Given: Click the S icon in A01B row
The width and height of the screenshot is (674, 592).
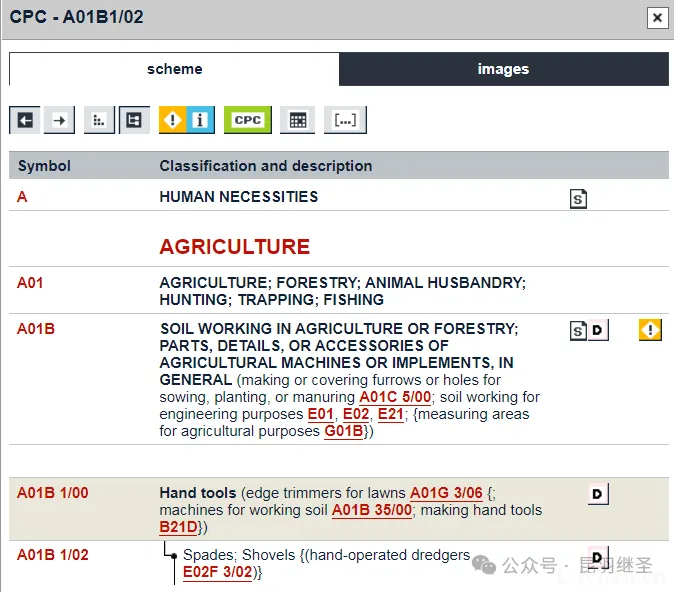Looking at the screenshot, I should [578, 330].
